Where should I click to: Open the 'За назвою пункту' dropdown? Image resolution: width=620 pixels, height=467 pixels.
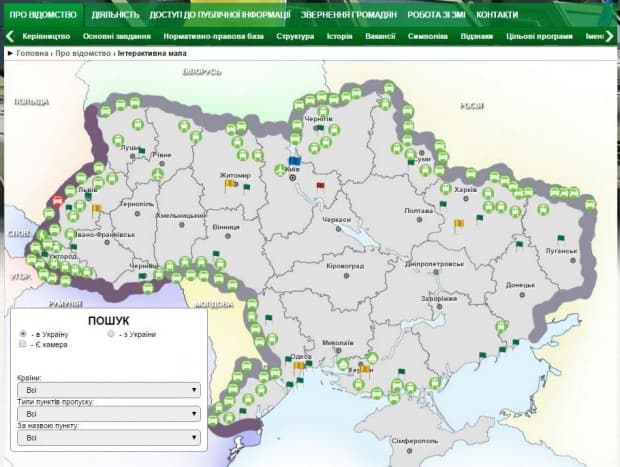click(110, 437)
